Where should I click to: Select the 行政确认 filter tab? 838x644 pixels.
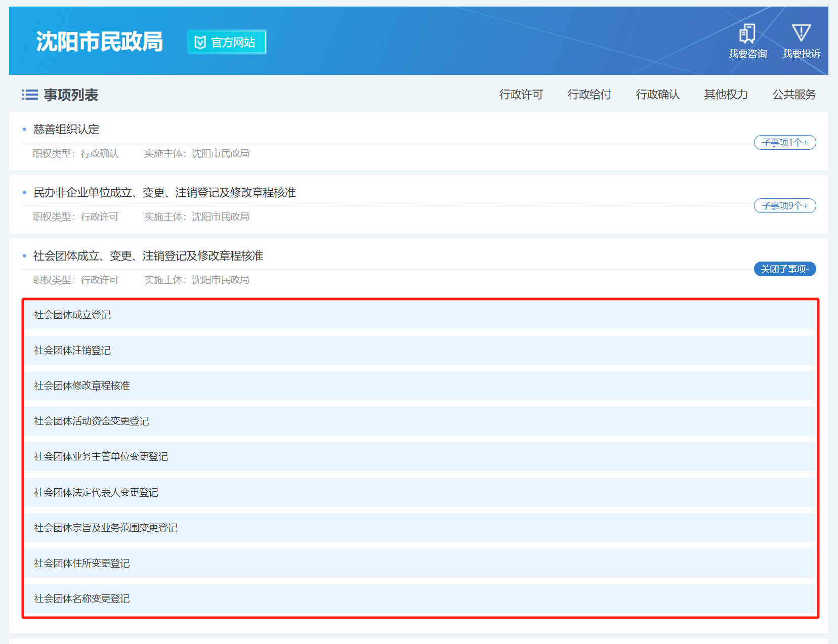point(657,95)
